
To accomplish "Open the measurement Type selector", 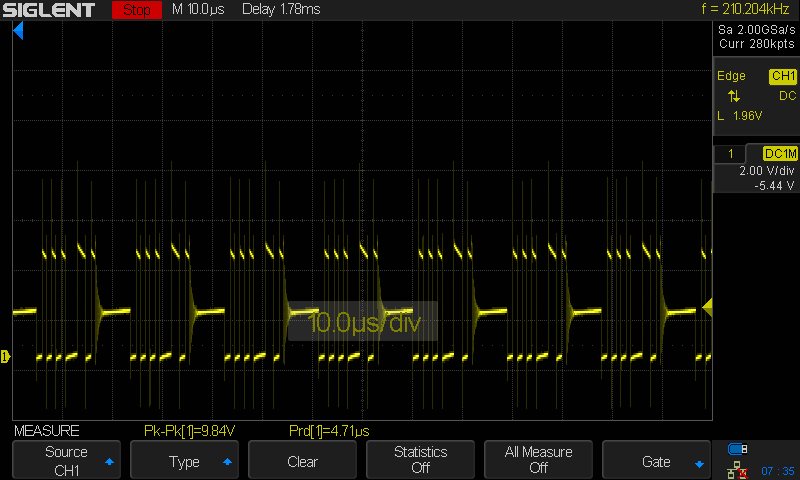I will point(184,460).
